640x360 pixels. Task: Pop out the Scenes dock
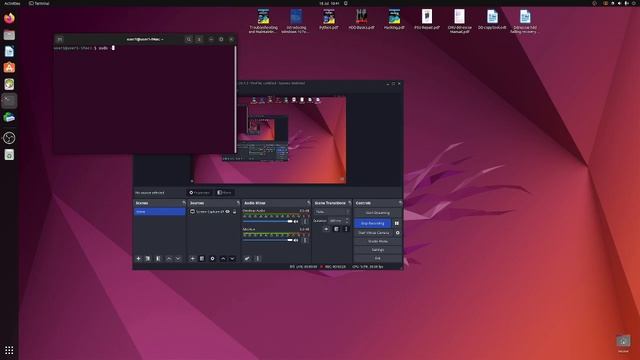tap(184, 203)
